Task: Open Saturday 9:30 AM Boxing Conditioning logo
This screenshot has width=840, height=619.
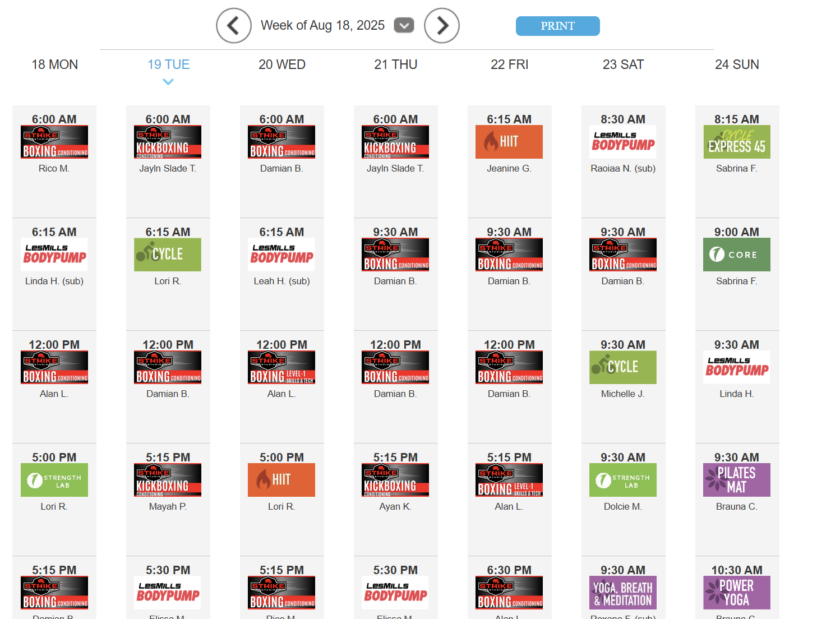Action: point(623,255)
